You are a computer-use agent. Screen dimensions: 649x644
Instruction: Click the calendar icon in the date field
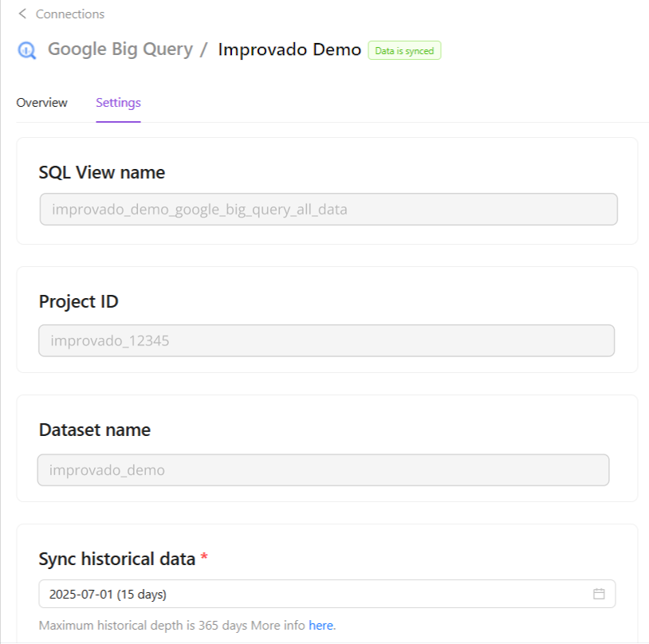[599, 594]
